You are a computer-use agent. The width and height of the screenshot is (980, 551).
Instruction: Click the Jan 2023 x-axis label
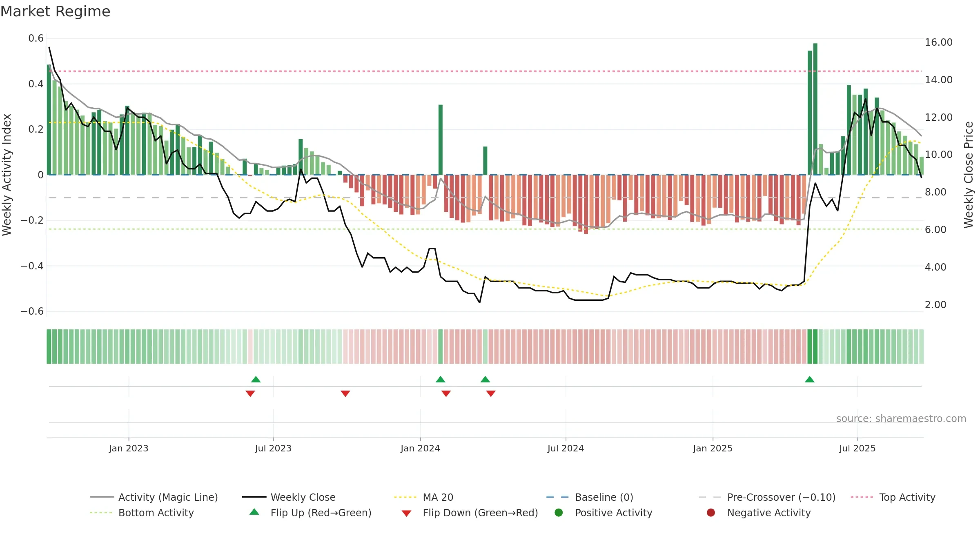click(129, 448)
